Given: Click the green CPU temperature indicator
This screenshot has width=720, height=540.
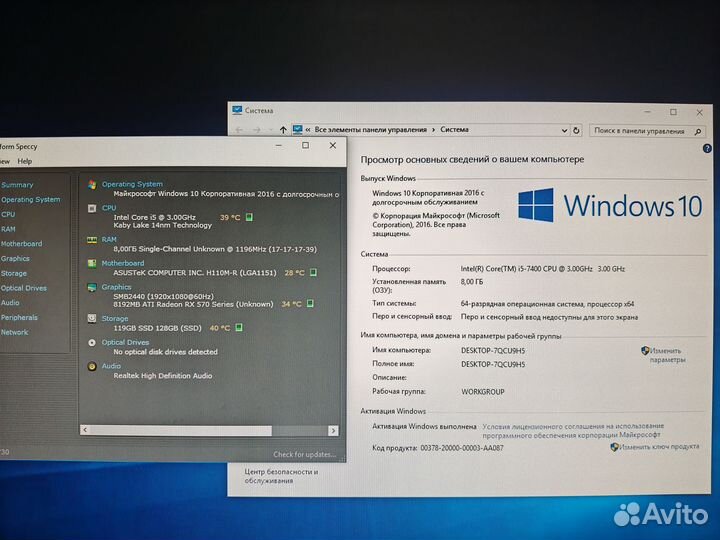Looking at the screenshot, I should (249, 217).
